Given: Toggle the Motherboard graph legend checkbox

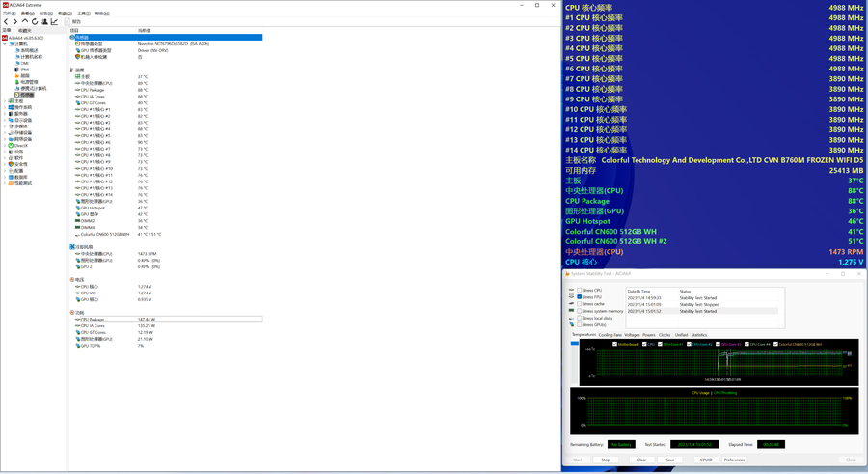Looking at the screenshot, I should click(614, 344).
